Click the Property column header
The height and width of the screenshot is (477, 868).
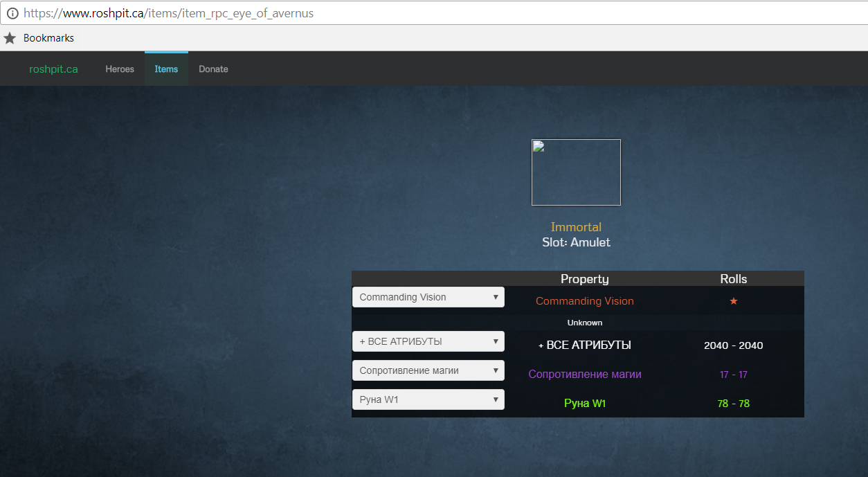coord(585,279)
